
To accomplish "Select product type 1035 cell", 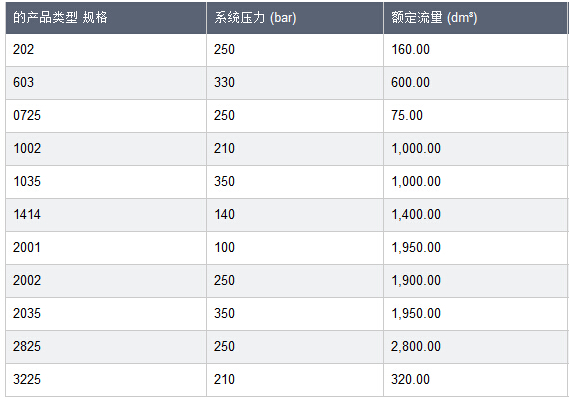I will 106,182.
